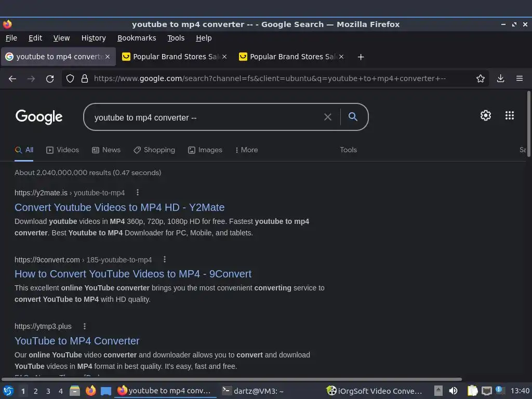The image size is (532, 399).
Task: Switch to workspace 2 in the taskbar
Action: (x=36, y=391)
